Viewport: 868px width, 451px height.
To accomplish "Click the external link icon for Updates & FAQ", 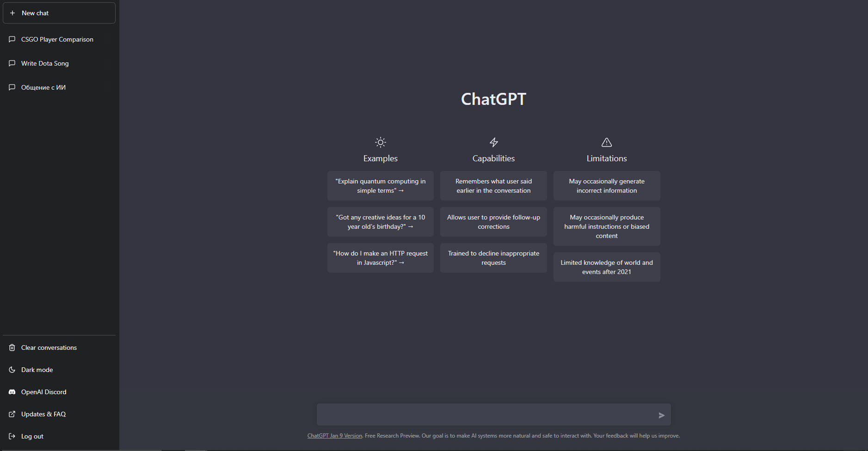I will coord(12,414).
